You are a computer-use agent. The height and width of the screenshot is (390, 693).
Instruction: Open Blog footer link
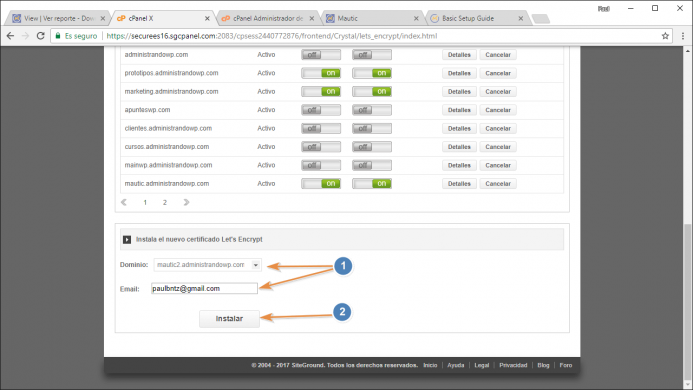(x=543, y=365)
